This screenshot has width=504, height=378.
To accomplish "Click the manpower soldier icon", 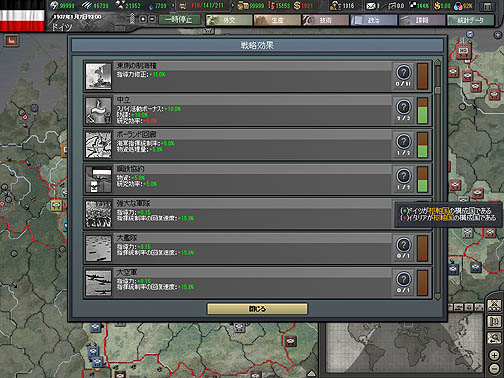I will click(x=335, y=6).
